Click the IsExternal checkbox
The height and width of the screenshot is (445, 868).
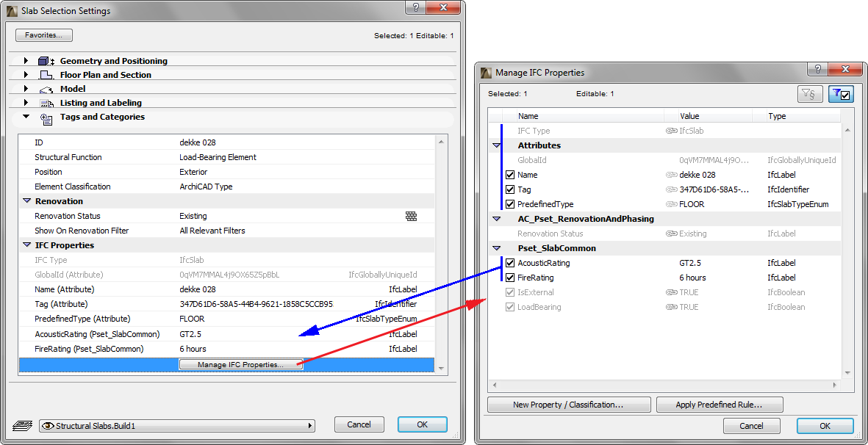tap(510, 292)
